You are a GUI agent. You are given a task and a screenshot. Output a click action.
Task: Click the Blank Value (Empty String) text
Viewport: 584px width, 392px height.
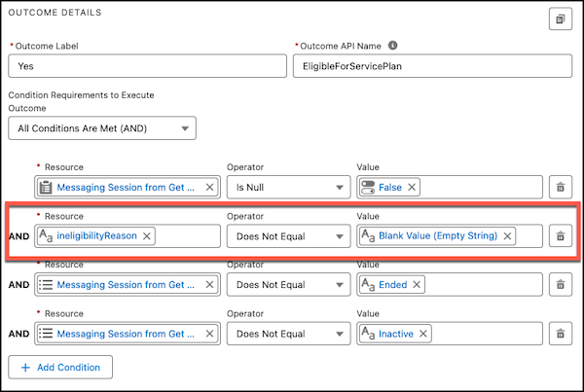[438, 235]
